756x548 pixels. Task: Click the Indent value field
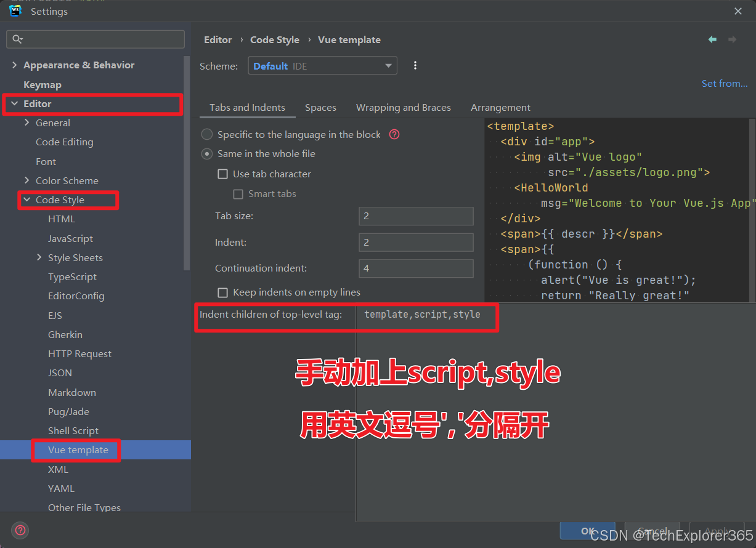(x=416, y=242)
